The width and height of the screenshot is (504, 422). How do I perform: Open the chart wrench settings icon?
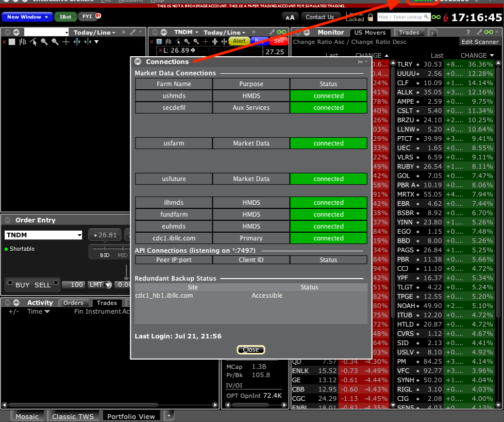[x=272, y=32]
